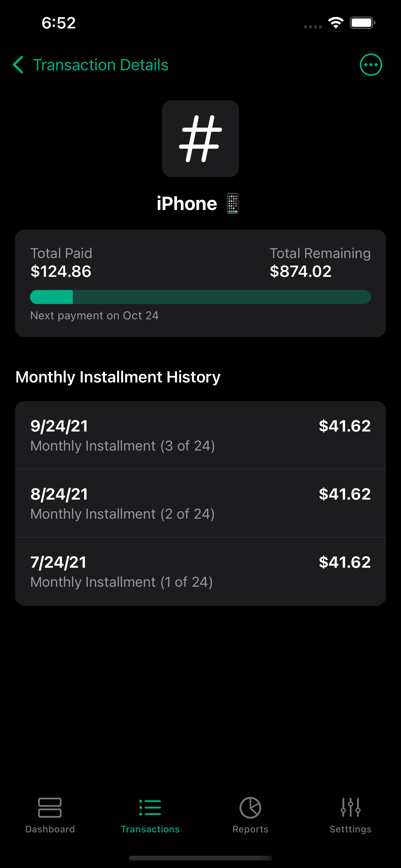Select the Transactions list icon
The image size is (401, 868).
click(150, 807)
